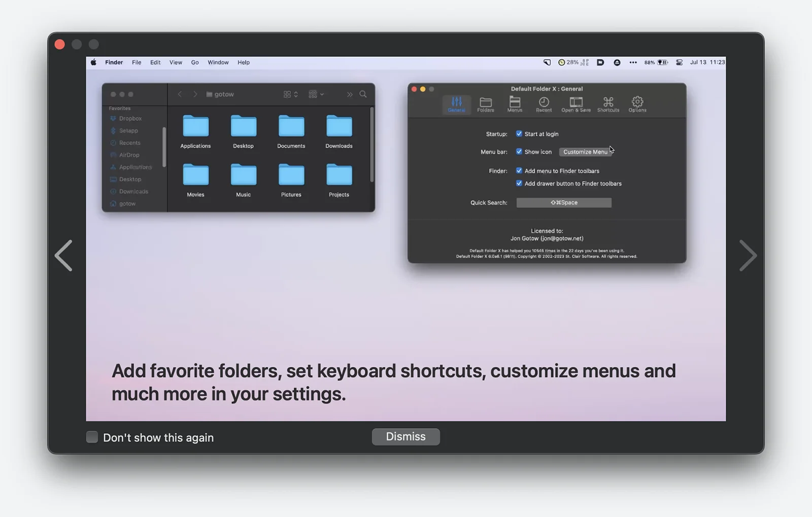The width and height of the screenshot is (812, 517).
Task: Open the Pictures folder icon
Action: [x=291, y=175]
